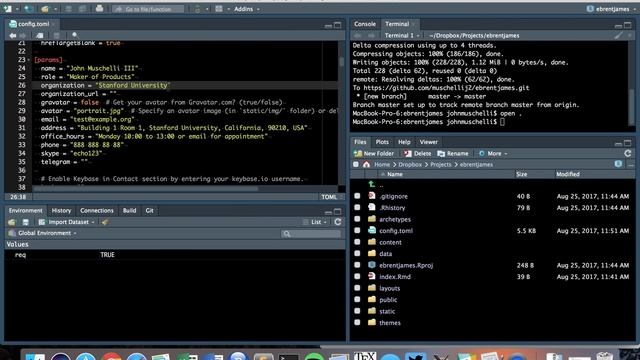Viewport: 640px width, 360px height.
Task: Open the Import Dataset dropdown
Action: (x=66, y=222)
